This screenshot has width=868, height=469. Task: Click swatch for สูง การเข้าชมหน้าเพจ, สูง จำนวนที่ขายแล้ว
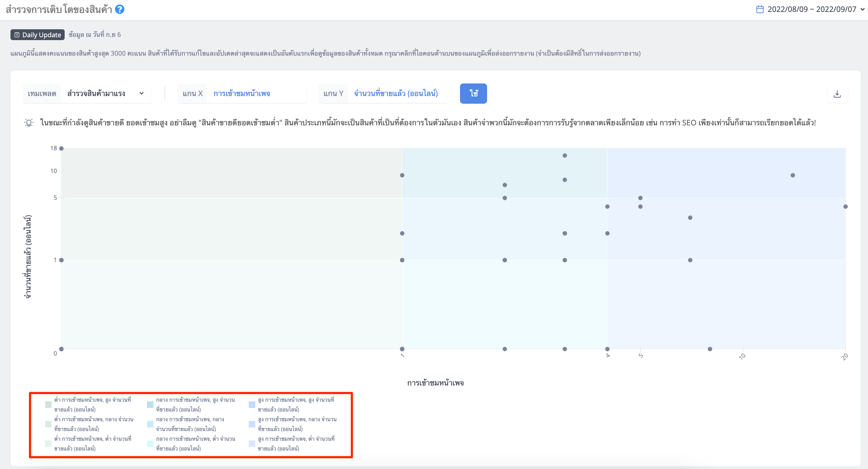[x=252, y=405]
